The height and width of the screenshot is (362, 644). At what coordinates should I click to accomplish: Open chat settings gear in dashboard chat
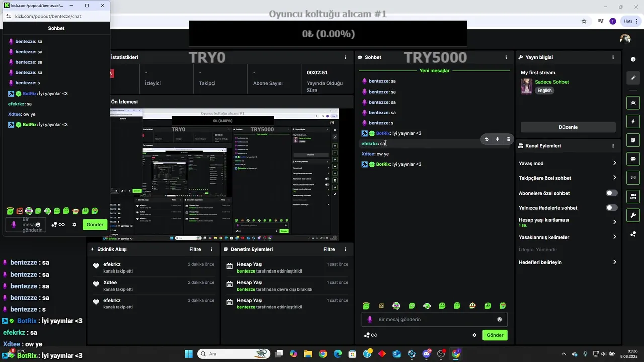474,335
